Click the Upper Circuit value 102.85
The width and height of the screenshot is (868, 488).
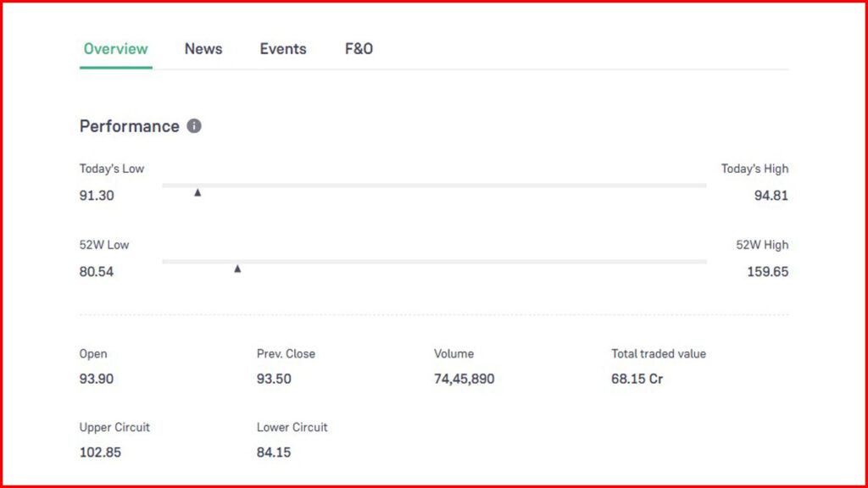coord(100,452)
